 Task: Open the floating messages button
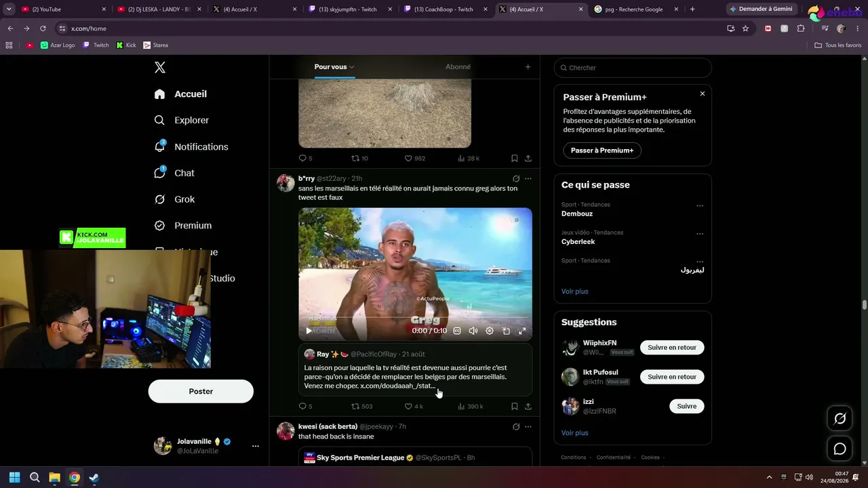coord(840,449)
